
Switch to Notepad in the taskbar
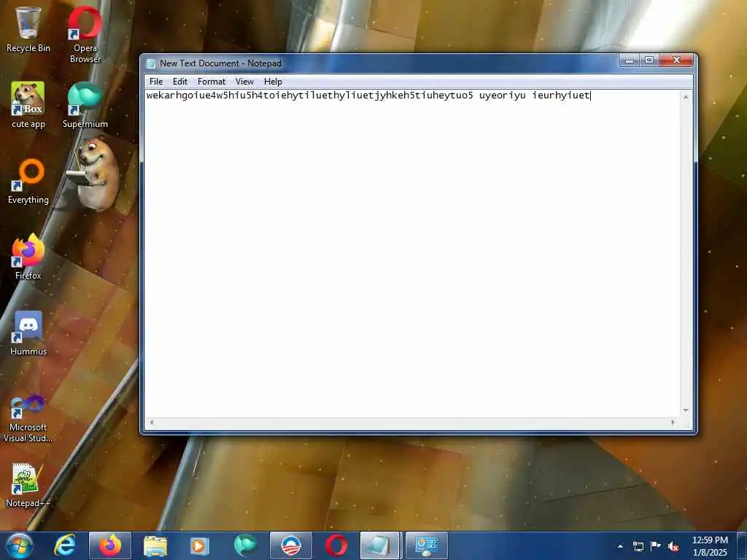click(x=379, y=545)
